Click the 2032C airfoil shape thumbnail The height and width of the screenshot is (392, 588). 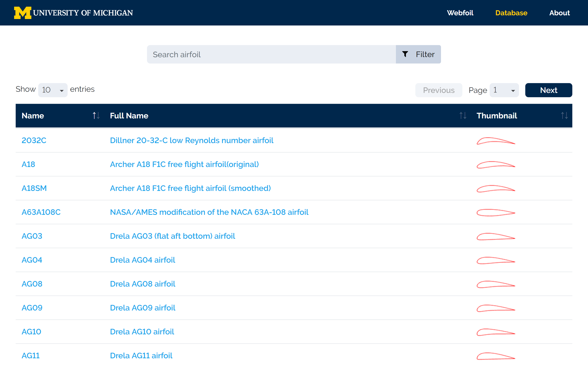pos(496,142)
